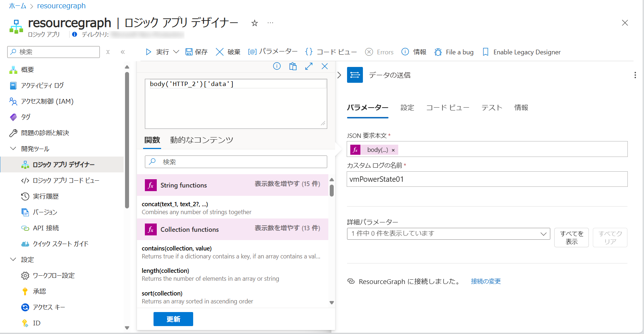Switch to the 動的なコンテンツ tab

(202, 140)
